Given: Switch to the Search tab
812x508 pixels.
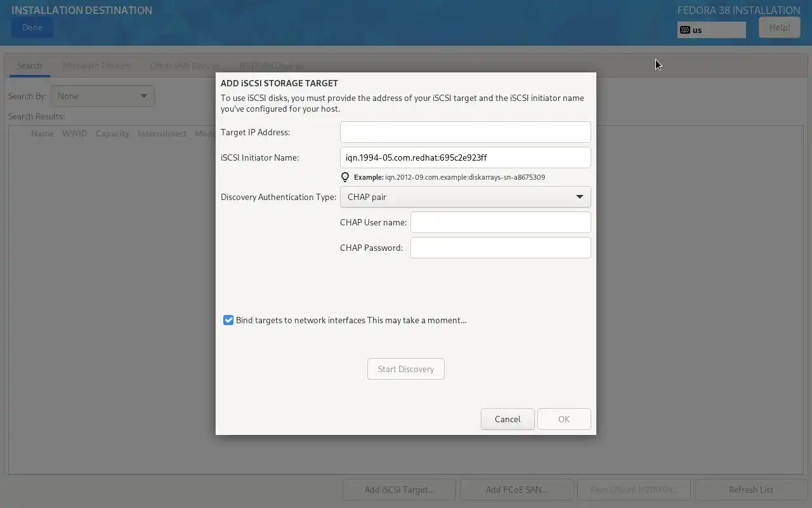Looking at the screenshot, I should click(x=29, y=65).
